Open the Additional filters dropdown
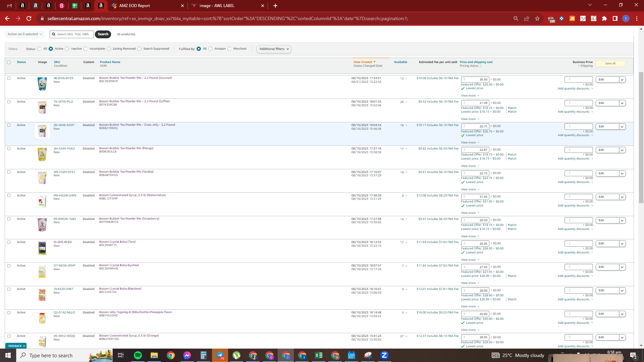Screen dimensions: 644x362 point(274,49)
